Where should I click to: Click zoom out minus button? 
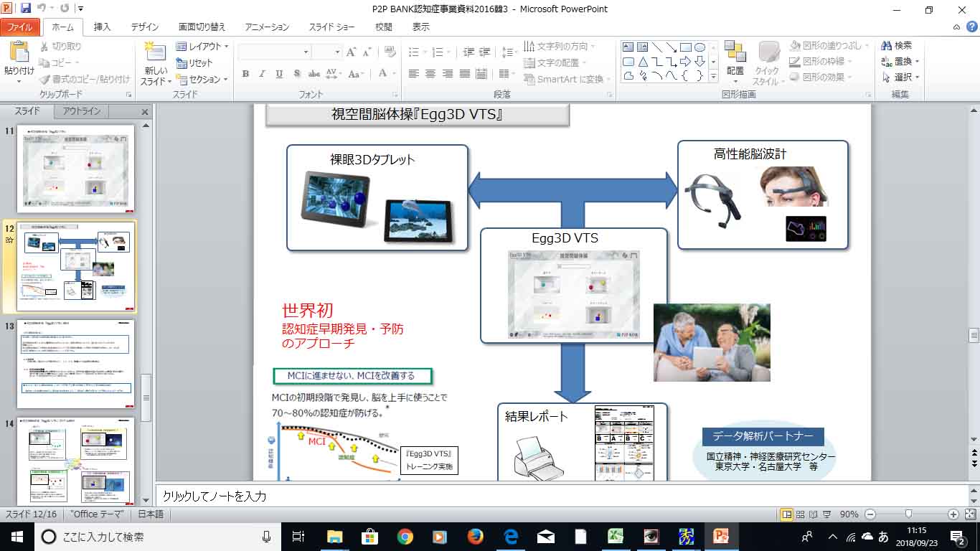coord(870,514)
